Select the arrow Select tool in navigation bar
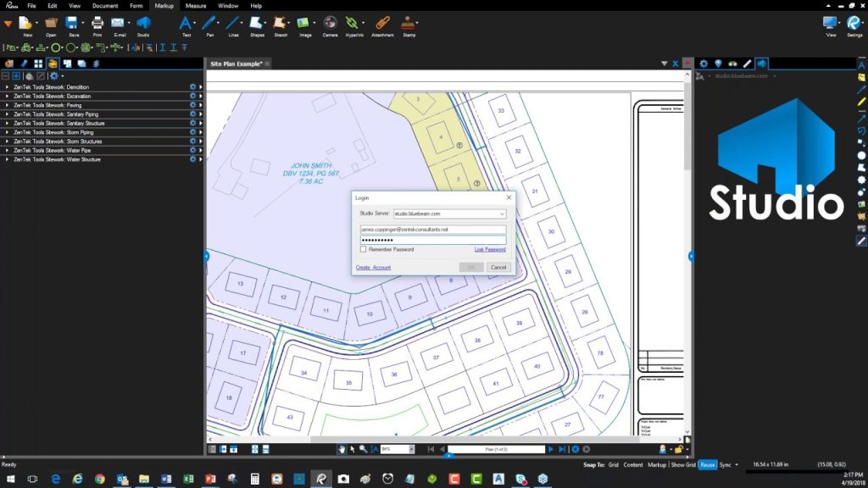This screenshot has height=488, width=868. tap(353, 449)
